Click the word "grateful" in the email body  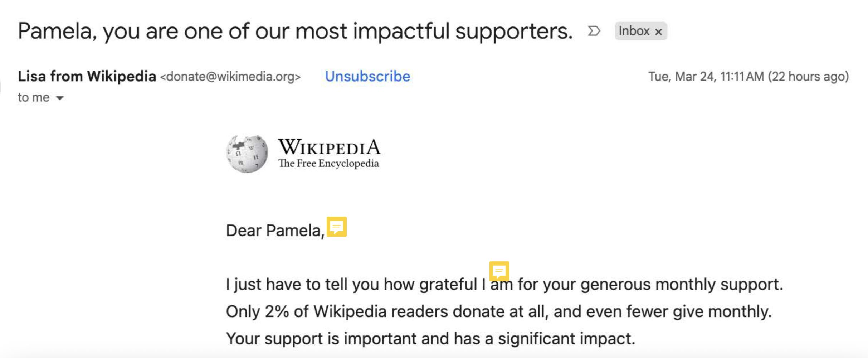pyautogui.click(x=448, y=285)
